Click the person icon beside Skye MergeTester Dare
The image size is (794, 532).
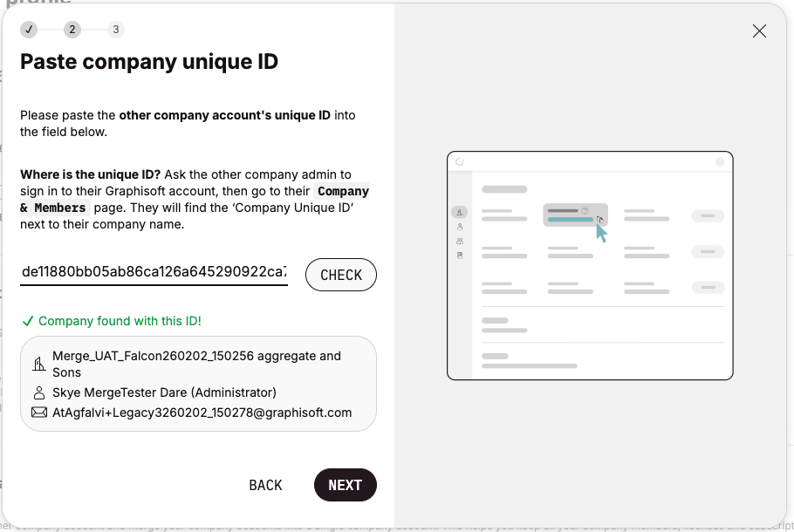point(39,391)
